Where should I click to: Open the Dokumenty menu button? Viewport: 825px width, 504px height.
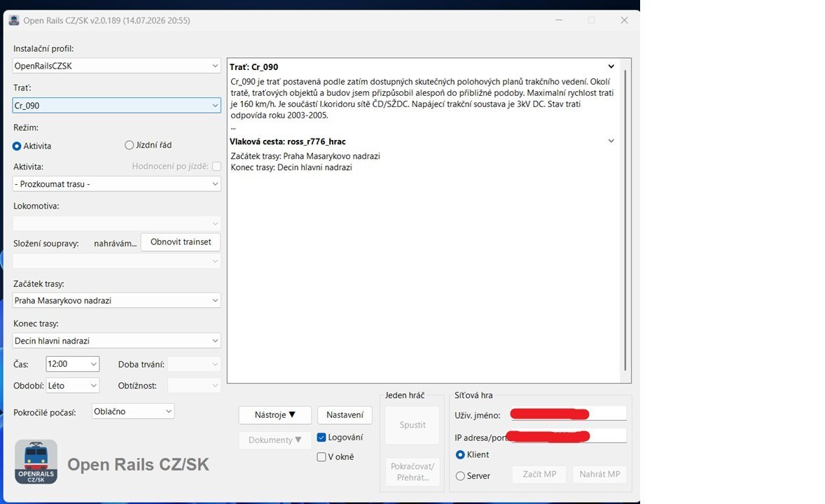coord(275,440)
